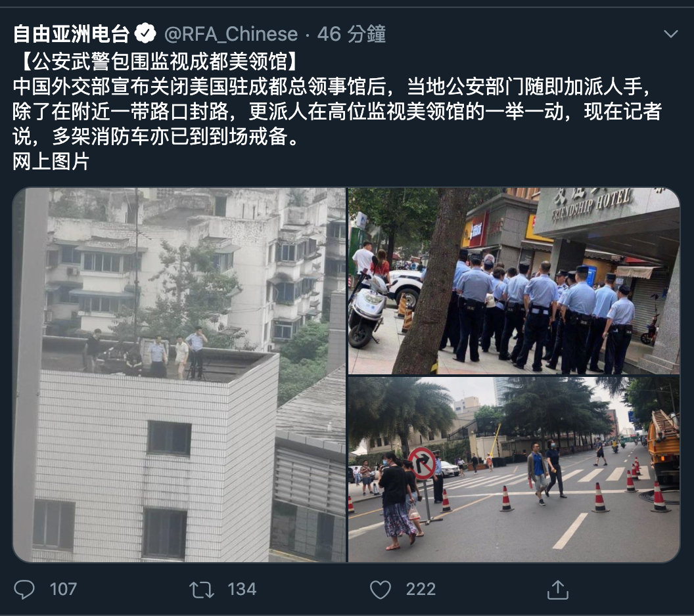Click the no-right-turn sign in street photo
Screen dimensions: 694x616
click(422, 463)
